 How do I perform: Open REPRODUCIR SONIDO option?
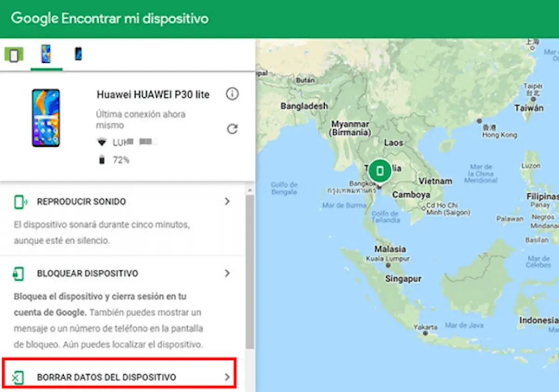tap(82, 202)
